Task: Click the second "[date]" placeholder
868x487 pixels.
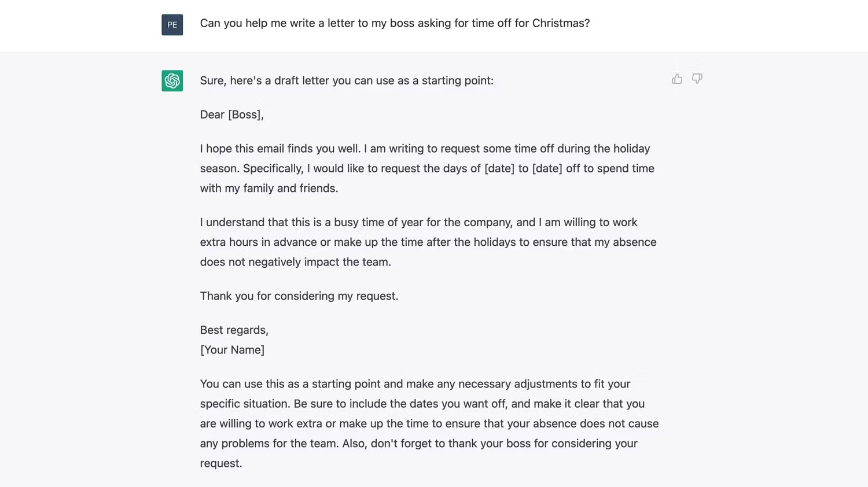Action: 547,168
